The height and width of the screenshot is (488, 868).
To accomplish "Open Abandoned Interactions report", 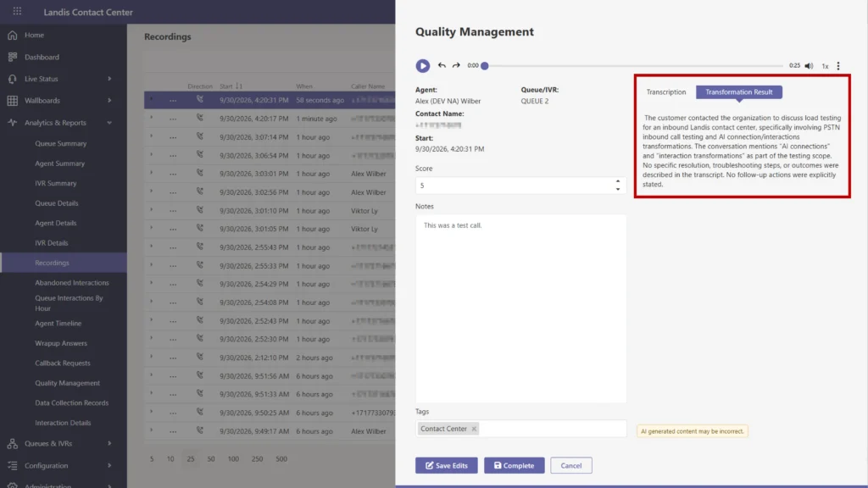I will (x=72, y=283).
